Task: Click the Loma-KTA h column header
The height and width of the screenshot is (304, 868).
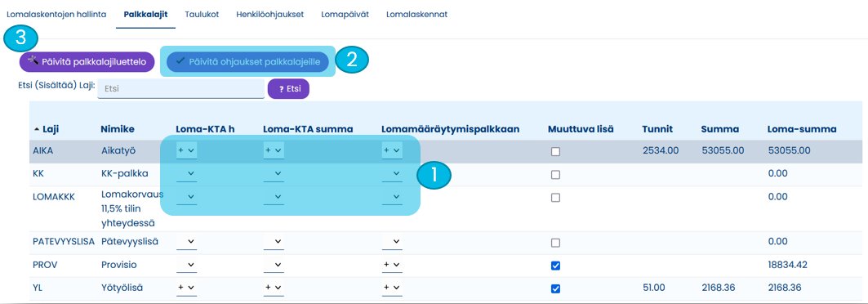Action: click(x=206, y=129)
